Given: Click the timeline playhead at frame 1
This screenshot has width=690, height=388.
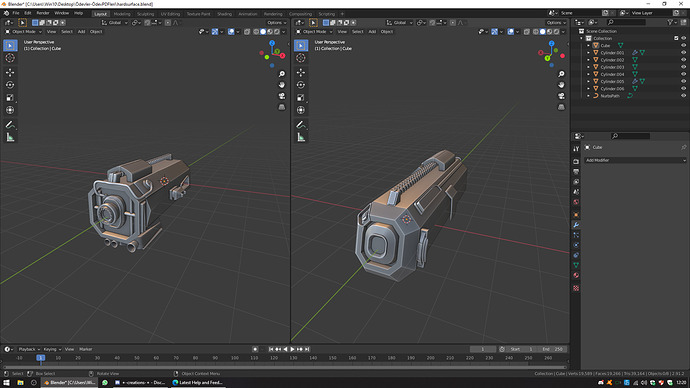Looking at the screenshot, I should [40, 358].
